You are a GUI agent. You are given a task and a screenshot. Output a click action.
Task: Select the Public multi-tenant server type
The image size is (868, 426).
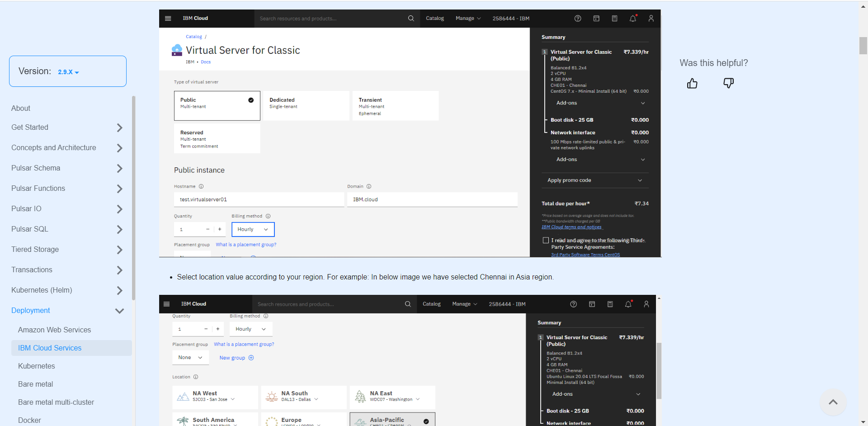click(x=217, y=105)
